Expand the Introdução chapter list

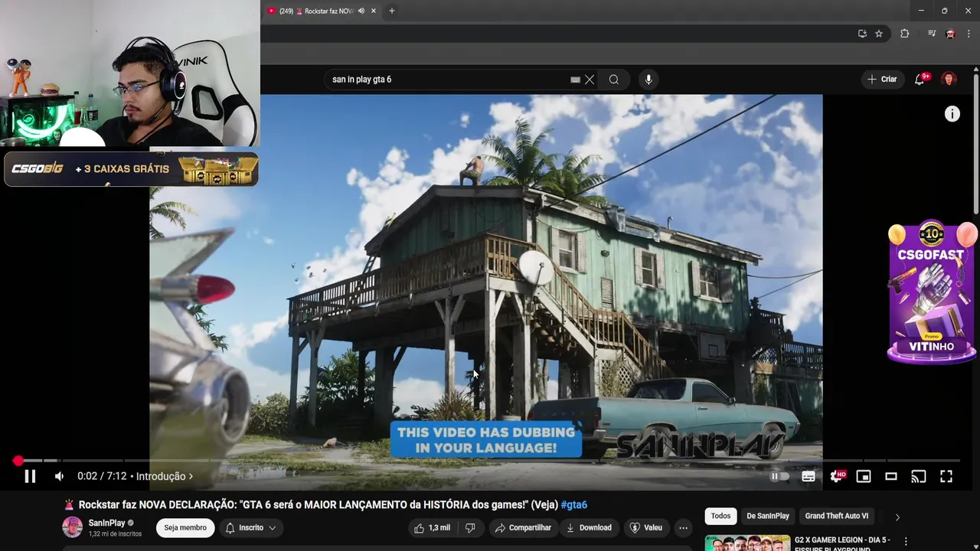coord(165,476)
